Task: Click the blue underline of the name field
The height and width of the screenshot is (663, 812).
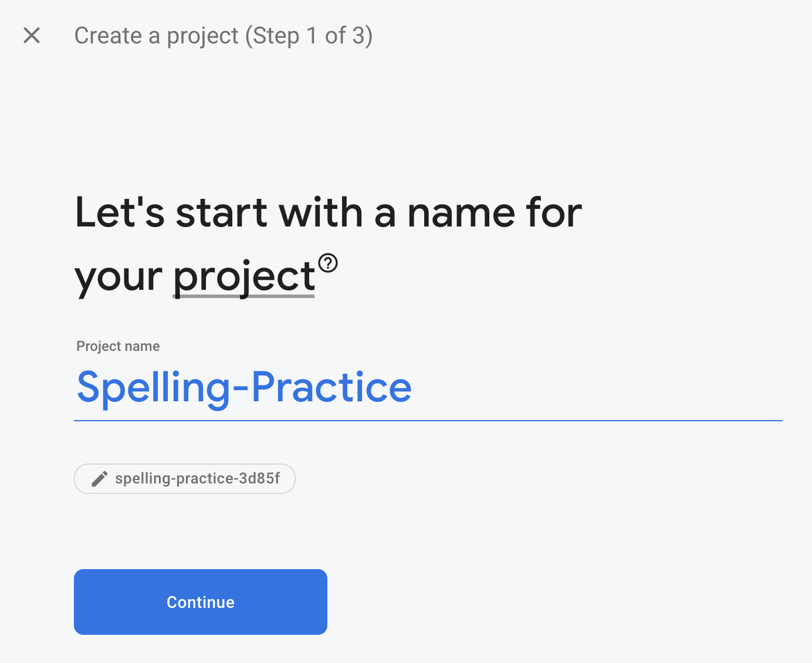Action: tap(428, 420)
